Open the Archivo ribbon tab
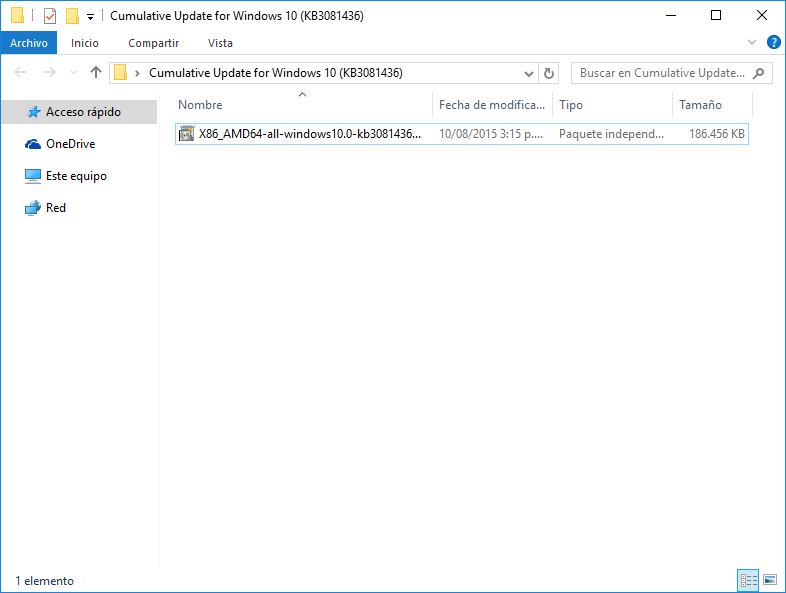The image size is (786, 593). coord(29,43)
